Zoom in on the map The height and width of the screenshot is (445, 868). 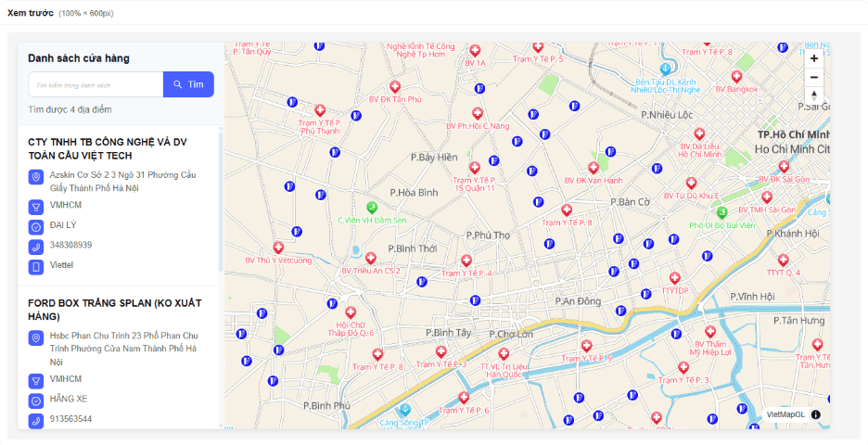(814, 58)
